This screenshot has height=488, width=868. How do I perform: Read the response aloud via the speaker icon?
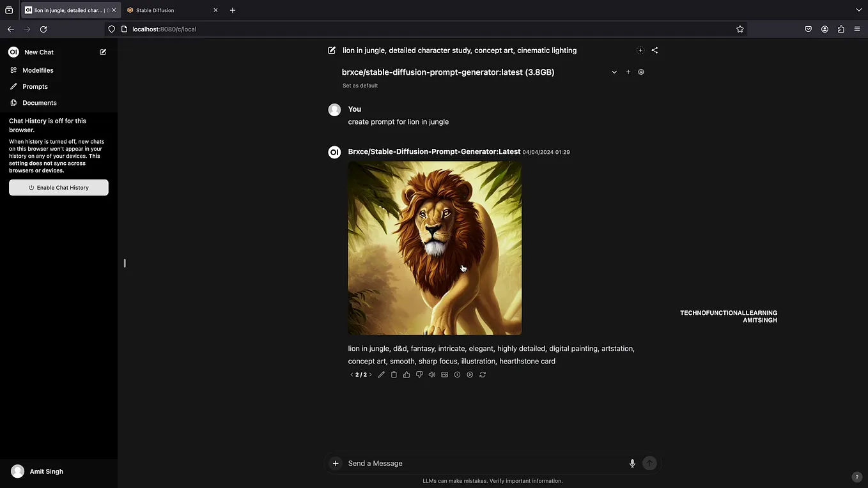[432, 374]
